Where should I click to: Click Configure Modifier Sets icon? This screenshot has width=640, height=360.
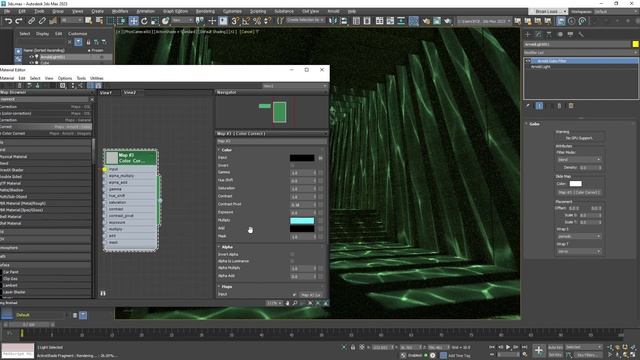571,106
